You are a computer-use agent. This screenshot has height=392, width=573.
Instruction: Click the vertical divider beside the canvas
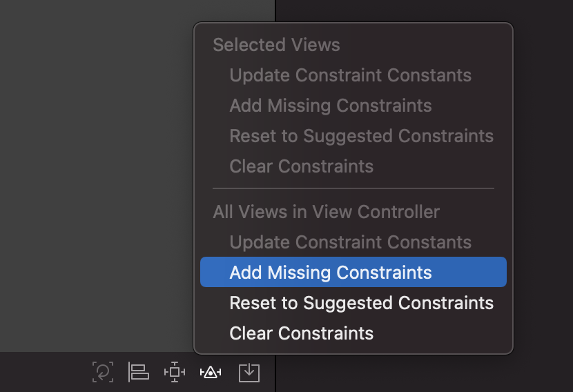pyautogui.click(x=275, y=11)
